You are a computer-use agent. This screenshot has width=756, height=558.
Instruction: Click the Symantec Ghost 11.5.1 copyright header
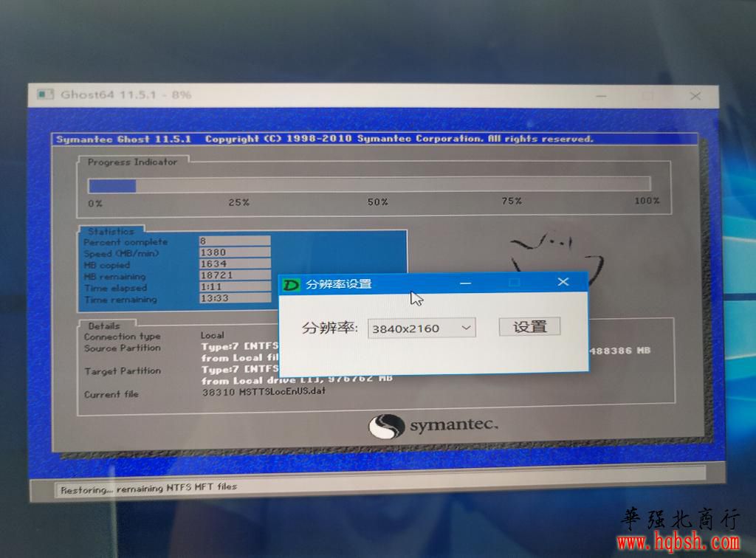point(325,139)
